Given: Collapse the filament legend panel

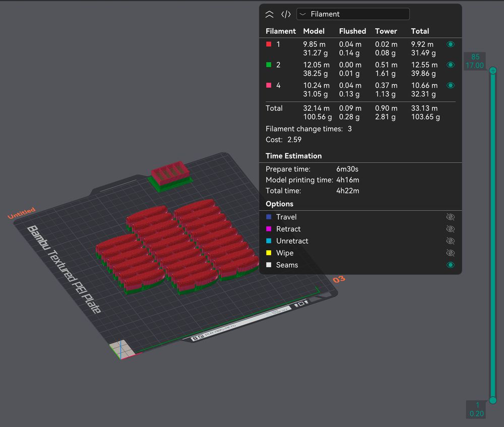Looking at the screenshot, I should coord(269,14).
